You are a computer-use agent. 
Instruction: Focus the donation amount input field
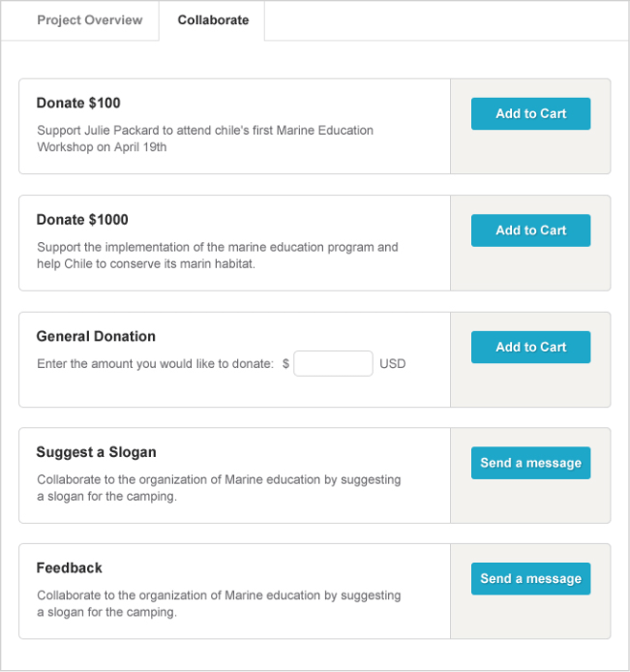tap(333, 364)
